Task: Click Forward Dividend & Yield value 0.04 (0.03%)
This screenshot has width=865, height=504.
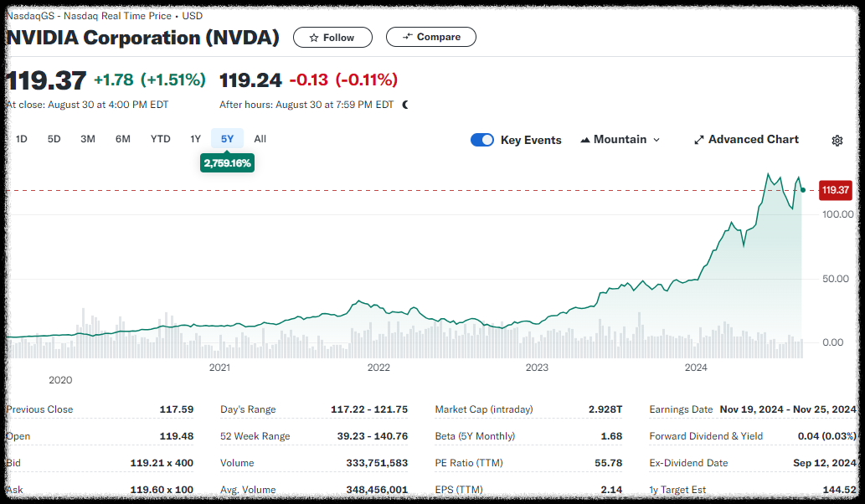Action: coord(827,436)
